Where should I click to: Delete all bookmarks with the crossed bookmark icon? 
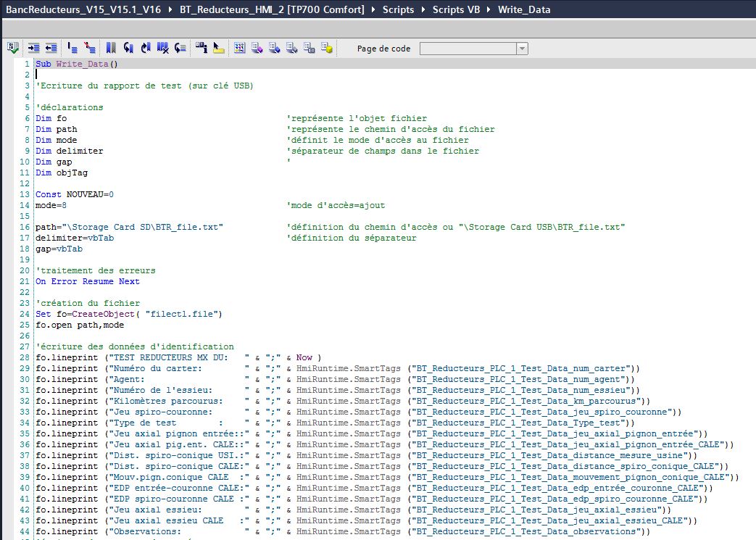tap(163, 49)
